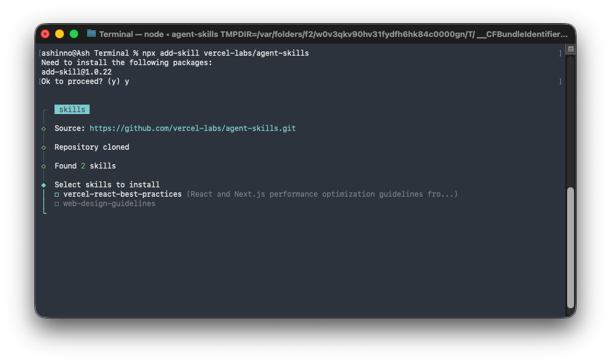The height and width of the screenshot is (364, 611).
Task: Click the vertical scrollbar thumb
Action: coord(570,247)
